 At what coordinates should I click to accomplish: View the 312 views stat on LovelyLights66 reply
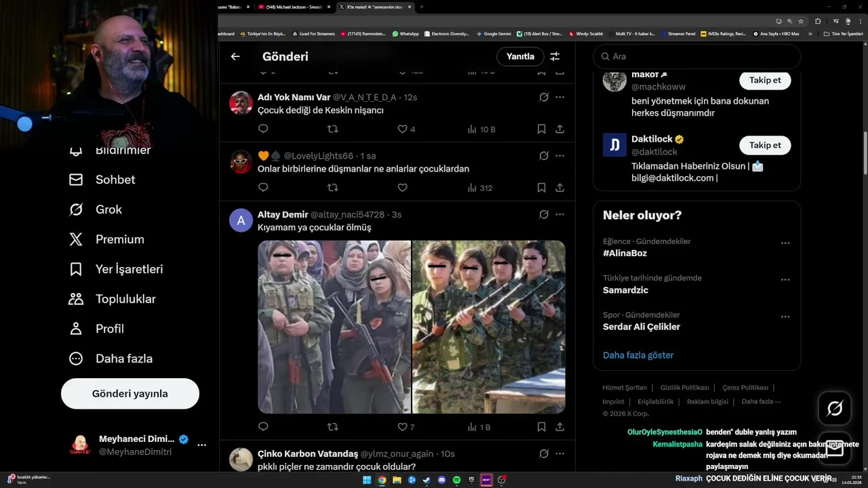480,188
